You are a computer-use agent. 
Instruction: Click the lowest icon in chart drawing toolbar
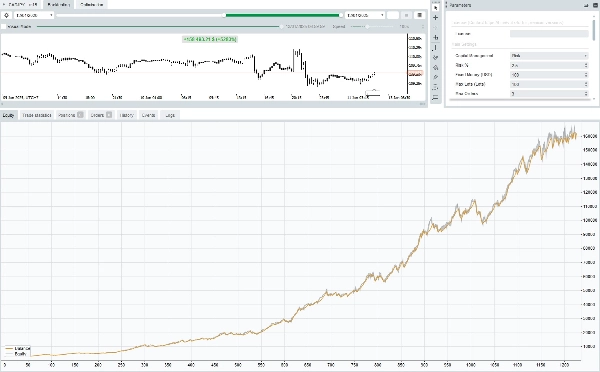click(435, 98)
